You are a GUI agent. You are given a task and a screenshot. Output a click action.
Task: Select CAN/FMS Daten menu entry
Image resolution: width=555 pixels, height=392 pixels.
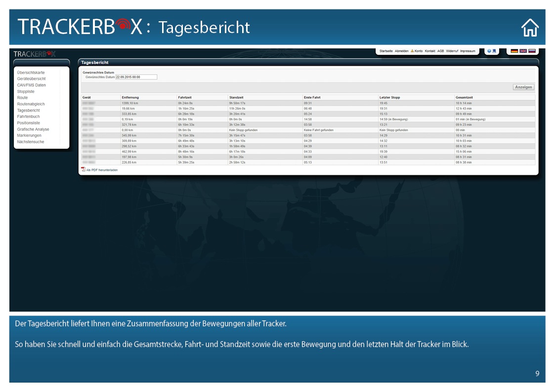coord(31,85)
